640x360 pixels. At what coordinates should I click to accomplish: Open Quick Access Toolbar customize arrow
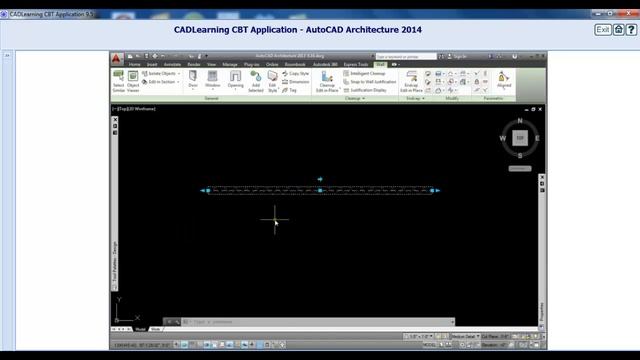(x=207, y=56)
